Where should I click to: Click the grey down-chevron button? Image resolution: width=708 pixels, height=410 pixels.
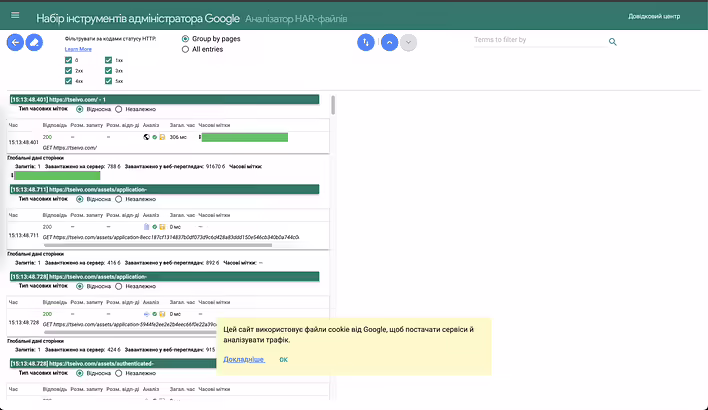tap(408, 42)
